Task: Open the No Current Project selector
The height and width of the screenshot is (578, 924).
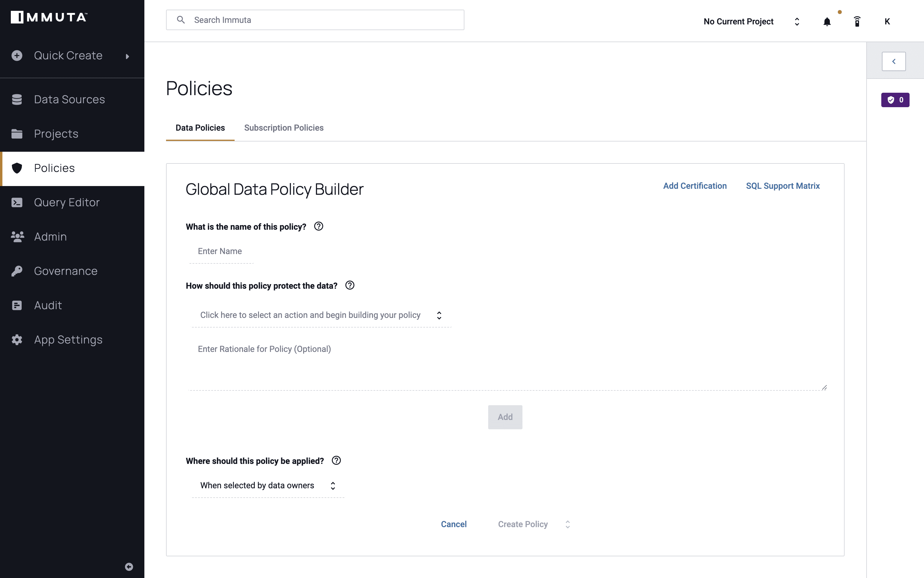Action: [x=751, y=21]
